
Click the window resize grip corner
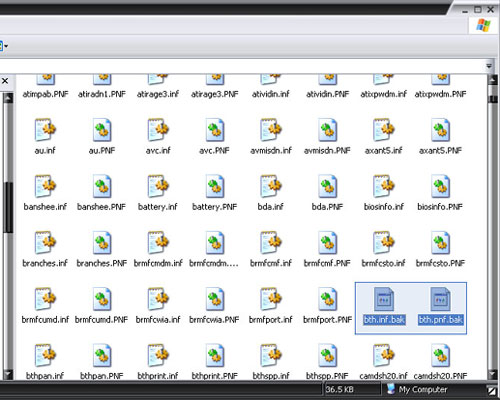491,390
